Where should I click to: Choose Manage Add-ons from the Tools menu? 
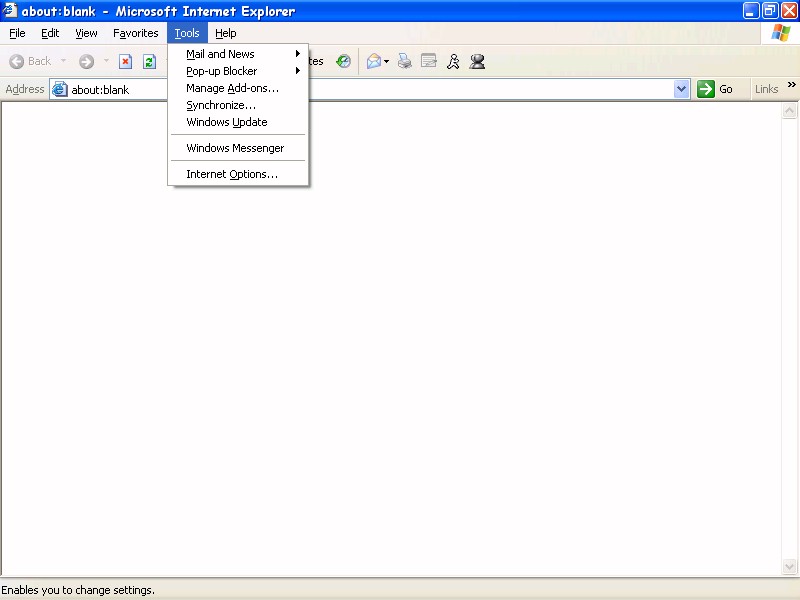[x=238, y=88]
